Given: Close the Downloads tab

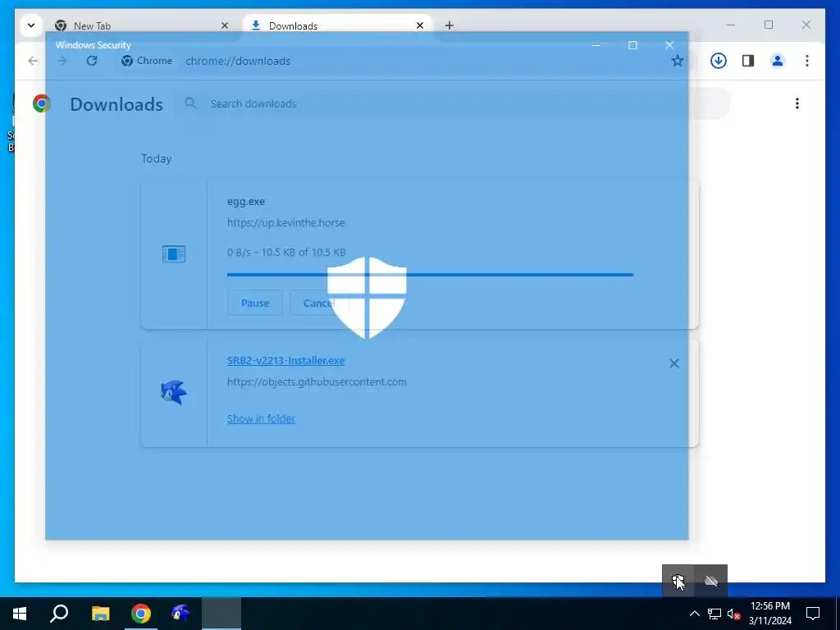Looking at the screenshot, I should coord(420,25).
